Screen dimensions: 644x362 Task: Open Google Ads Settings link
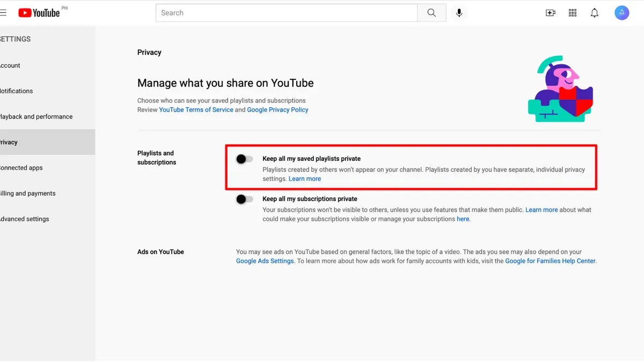click(265, 261)
